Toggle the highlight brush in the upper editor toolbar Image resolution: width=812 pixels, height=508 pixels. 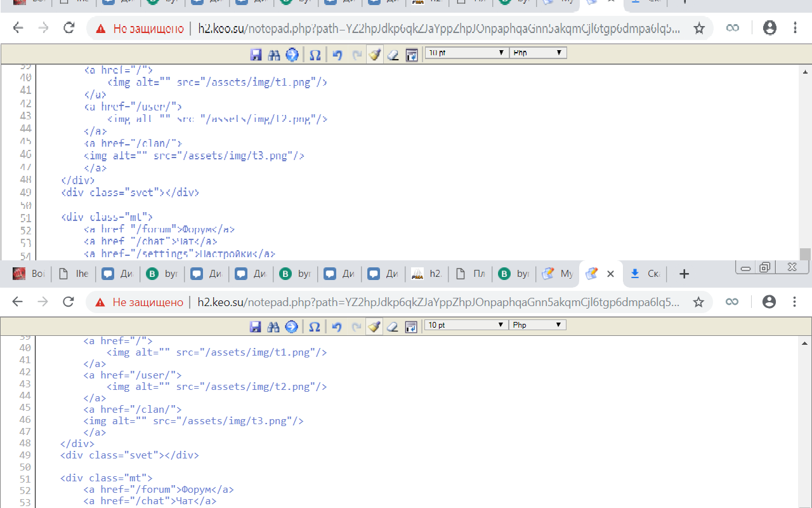pyautogui.click(x=375, y=55)
